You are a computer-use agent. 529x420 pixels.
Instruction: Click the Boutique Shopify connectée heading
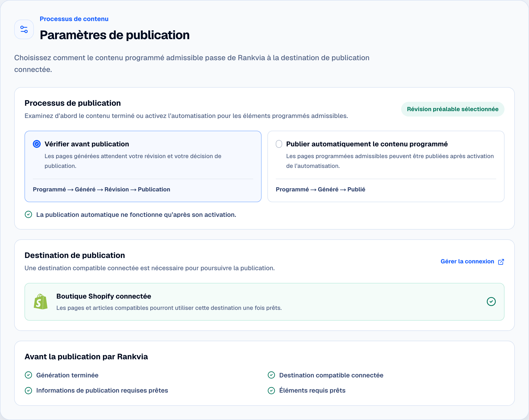[104, 296]
